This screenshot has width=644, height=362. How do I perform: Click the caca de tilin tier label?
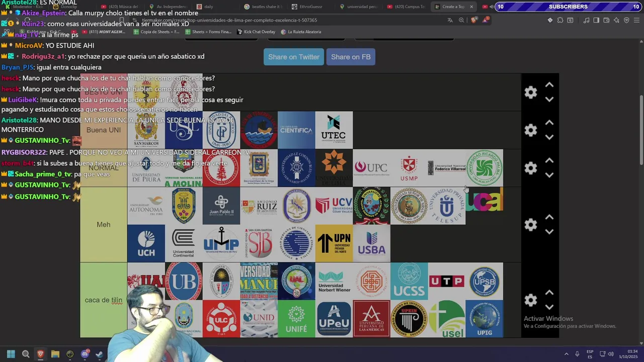coord(104,300)
